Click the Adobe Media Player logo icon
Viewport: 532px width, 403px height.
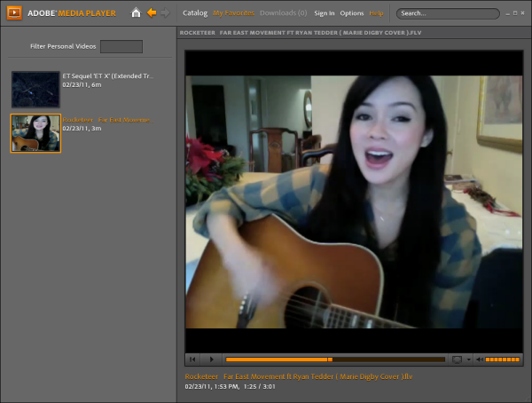coord(13,13)
